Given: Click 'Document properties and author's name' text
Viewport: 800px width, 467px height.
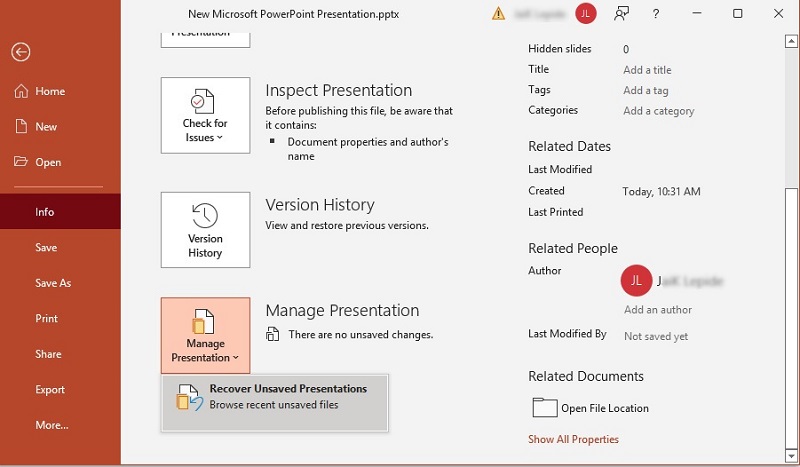Looking at the screenshot, I should [x=368, y=149].
